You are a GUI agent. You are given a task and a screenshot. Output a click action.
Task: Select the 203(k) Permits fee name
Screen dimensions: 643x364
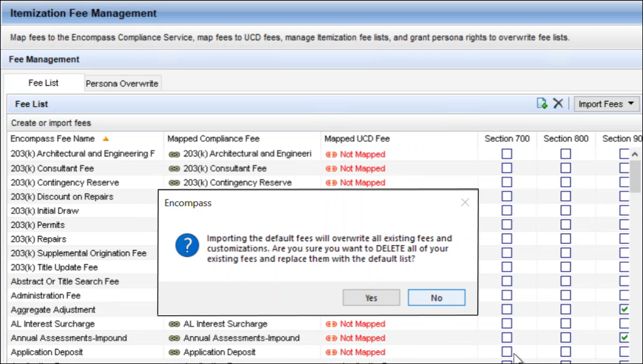pos(38,225)
